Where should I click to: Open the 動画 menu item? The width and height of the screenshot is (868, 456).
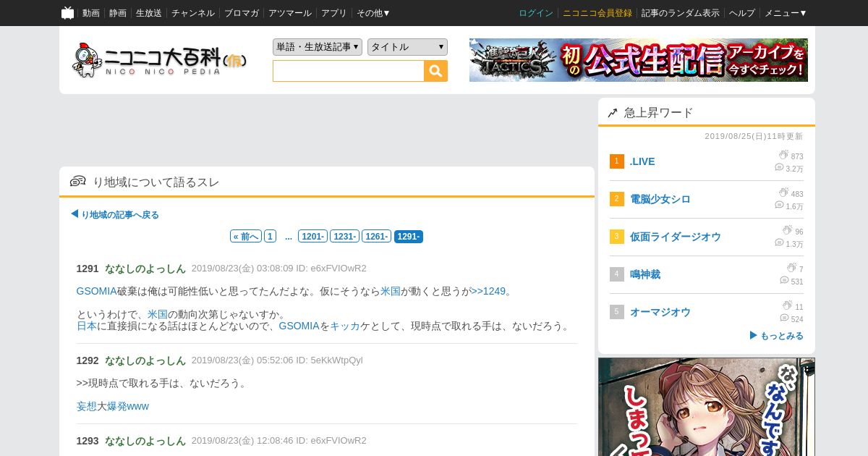(91, 13)
